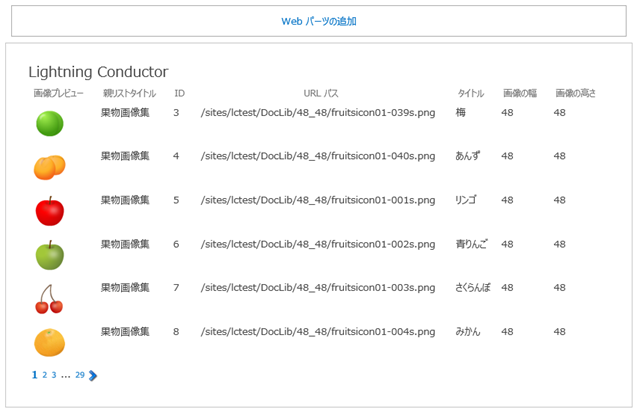This screenshot has height=415, width=640.
Task: Go to page 2 of results
Action: pyautogui.click(x=44, y=376)
